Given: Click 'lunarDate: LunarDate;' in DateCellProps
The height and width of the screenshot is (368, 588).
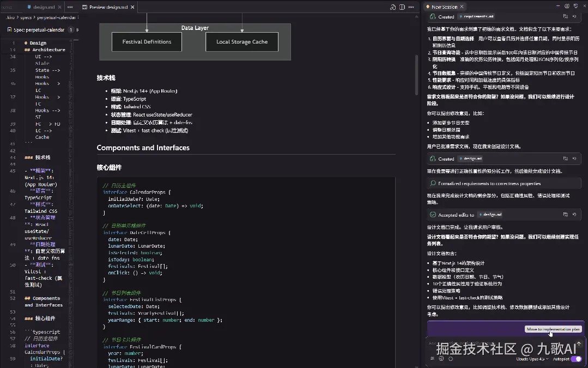Looking at the screenshot, I should point(136,246).
